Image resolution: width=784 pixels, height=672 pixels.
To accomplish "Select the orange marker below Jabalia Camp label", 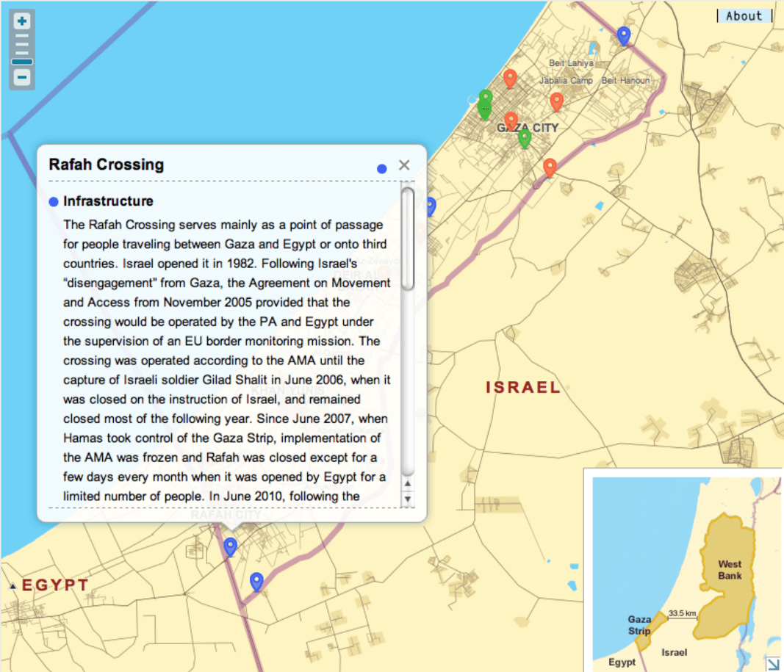I will click(556, 101).
